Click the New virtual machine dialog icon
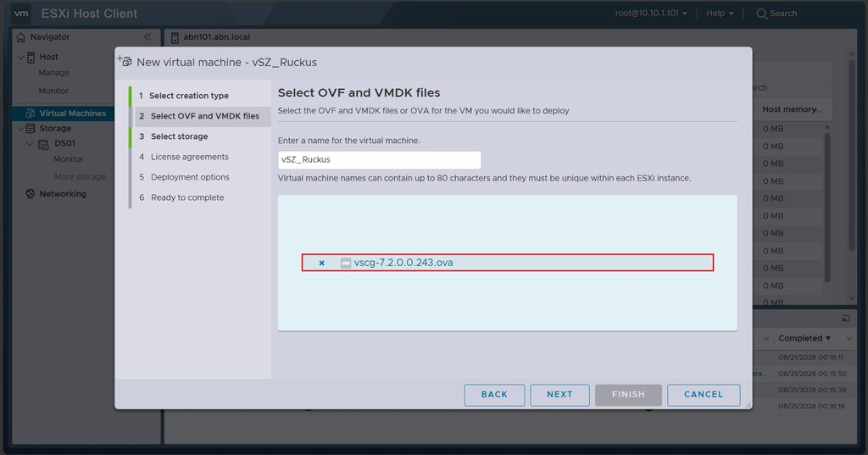The image size is (868, 455). (125, 61)
